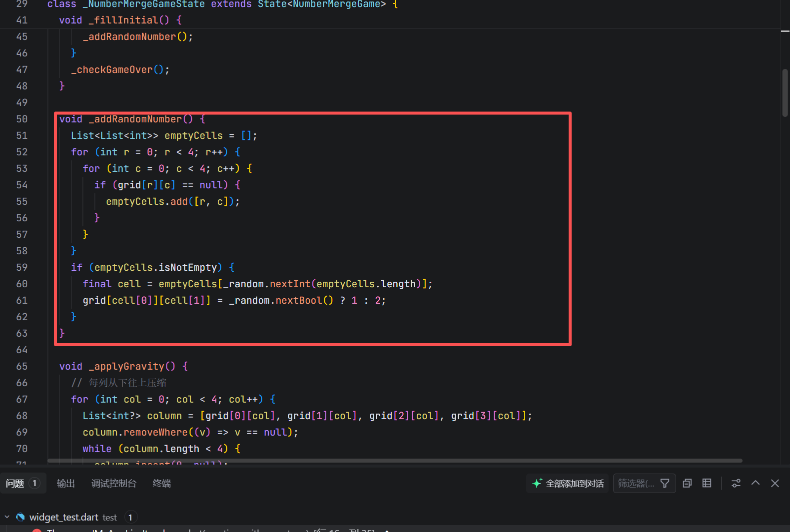Click '_random.nextBool() ? 1 : 2;' expression
790x532 pixels.
tap(307, 300)
